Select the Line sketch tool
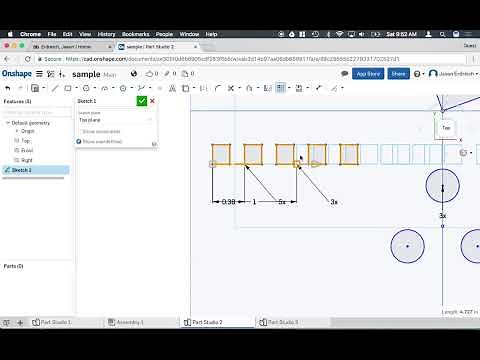 tap(55, 88)
